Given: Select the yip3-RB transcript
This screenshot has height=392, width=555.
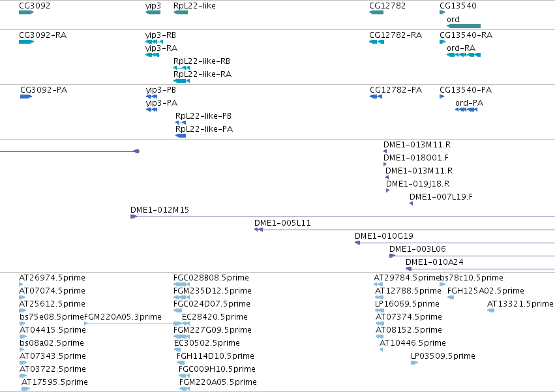Looking at the screenshot, I should (x=155, y=42).
